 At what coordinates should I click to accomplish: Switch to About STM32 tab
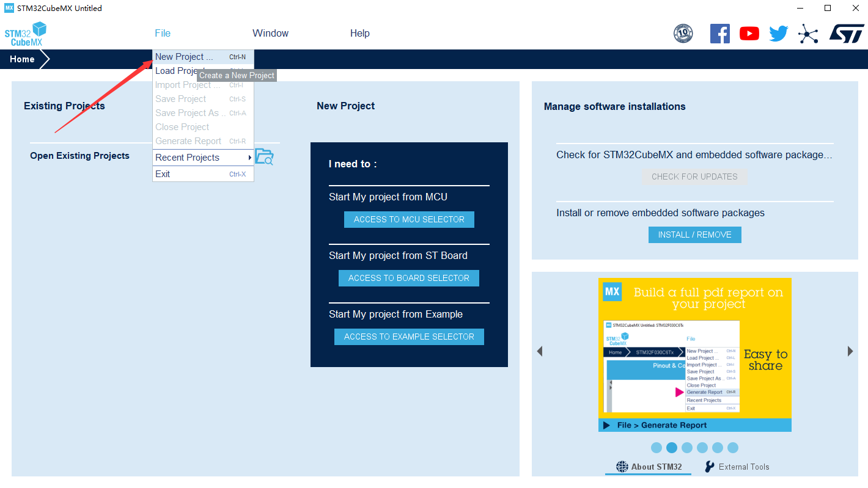click(x=649, y=467)
